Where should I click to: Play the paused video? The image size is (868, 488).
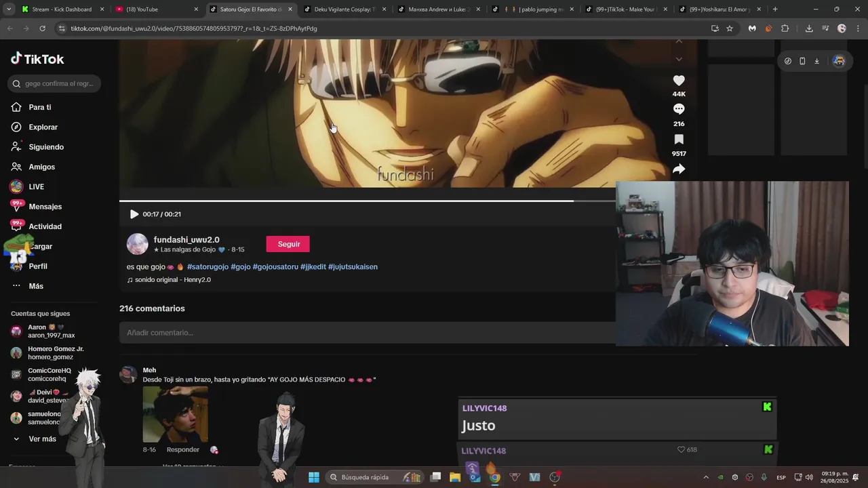click(x=134, y=214)
